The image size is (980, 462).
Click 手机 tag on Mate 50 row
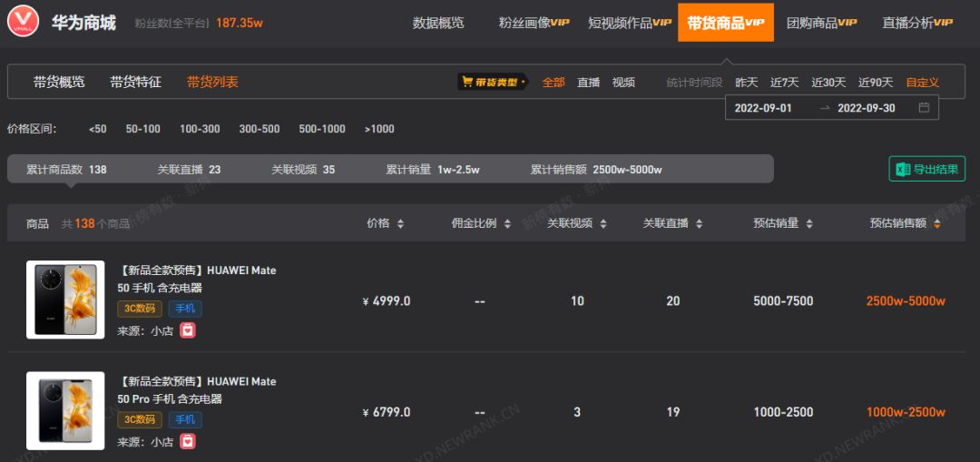185,309
